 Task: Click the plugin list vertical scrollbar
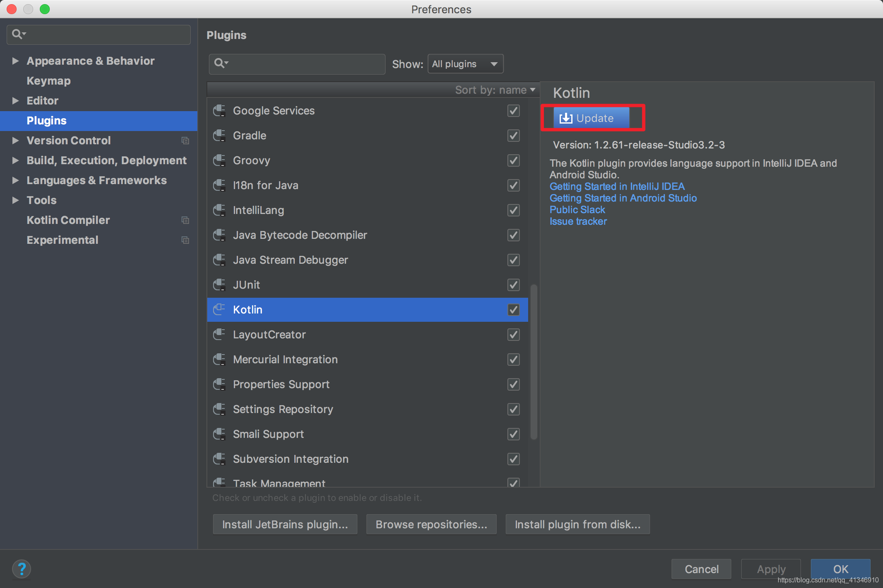click(534, 362)
